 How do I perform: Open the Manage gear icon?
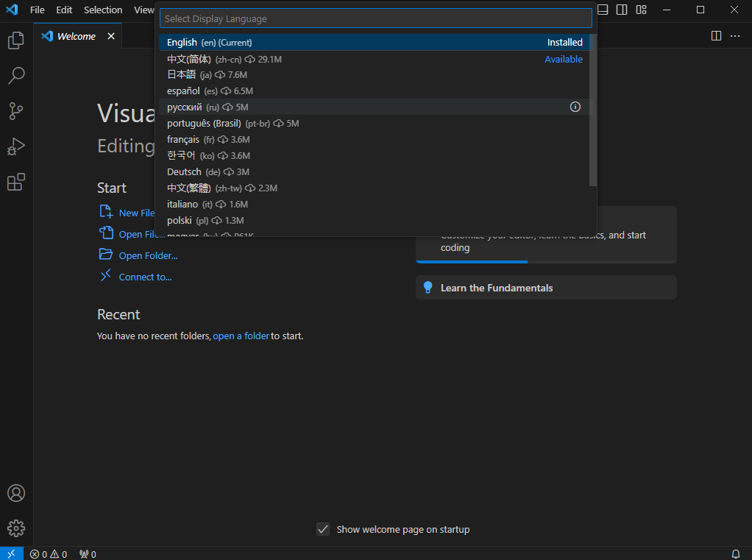[16, 528]
